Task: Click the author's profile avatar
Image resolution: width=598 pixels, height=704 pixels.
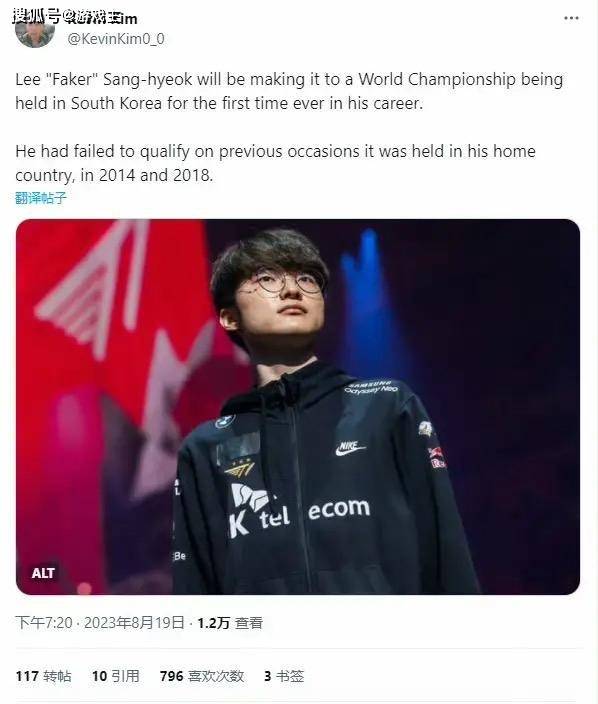Action: pos(35,30)
